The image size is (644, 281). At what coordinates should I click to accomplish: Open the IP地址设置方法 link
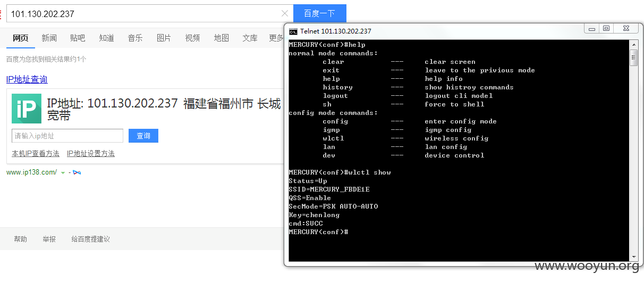coord(91,153)
